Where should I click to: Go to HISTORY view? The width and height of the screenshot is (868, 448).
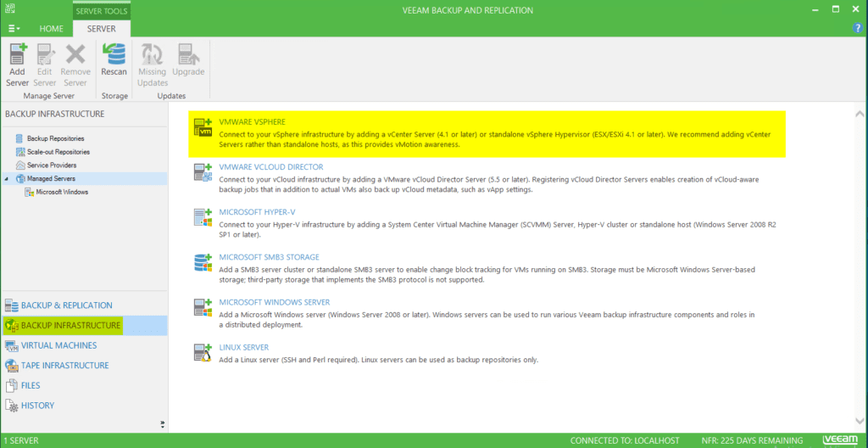pyautogui.click(x=37, y=406)
